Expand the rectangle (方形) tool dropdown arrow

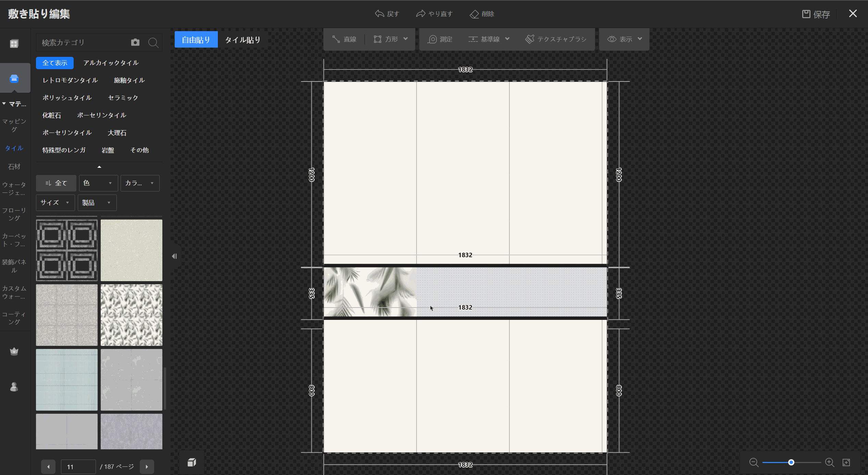406,39
